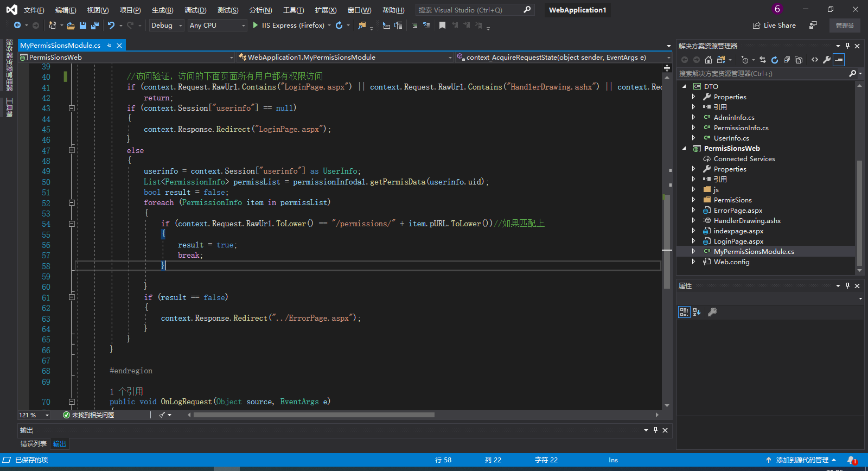Open the 调试(D) menu
Viewport: 868px width, 471px height.
(195, 10)
